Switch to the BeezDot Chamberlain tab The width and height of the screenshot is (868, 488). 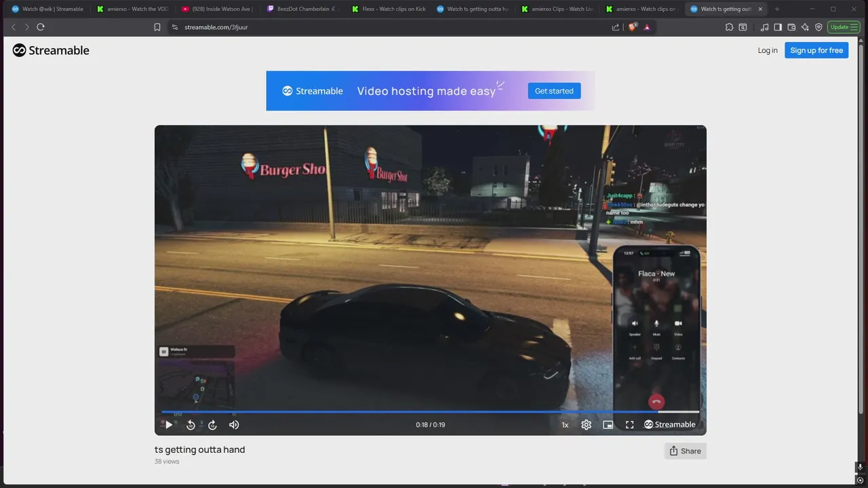(x=302, y=9)
